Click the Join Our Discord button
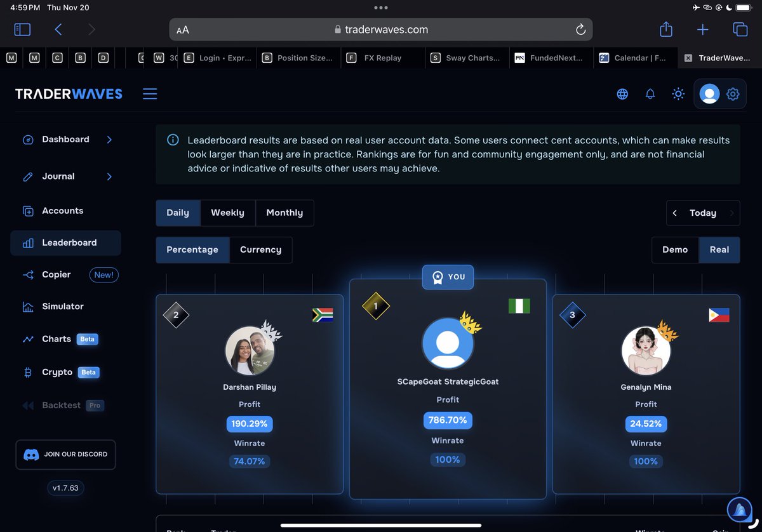The height and width of the screenshot is (532, 762). tap(65, 455)
